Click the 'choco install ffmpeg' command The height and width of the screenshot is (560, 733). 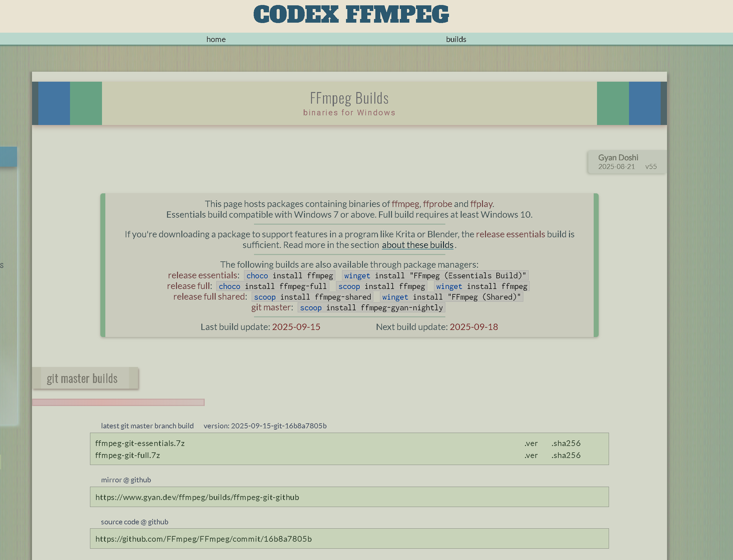290,276
